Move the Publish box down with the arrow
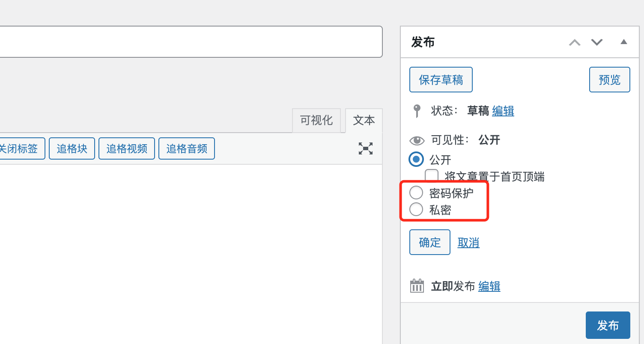This screenshot has width=644, height=344. click(597, 42)
